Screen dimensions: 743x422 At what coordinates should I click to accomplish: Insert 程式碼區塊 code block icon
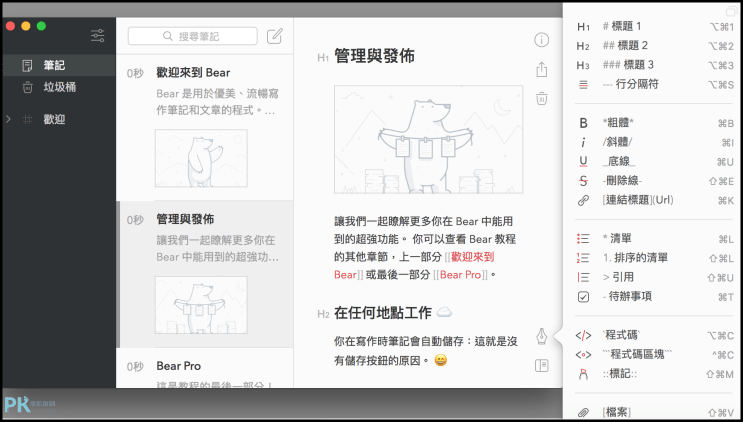coord(583,355)
